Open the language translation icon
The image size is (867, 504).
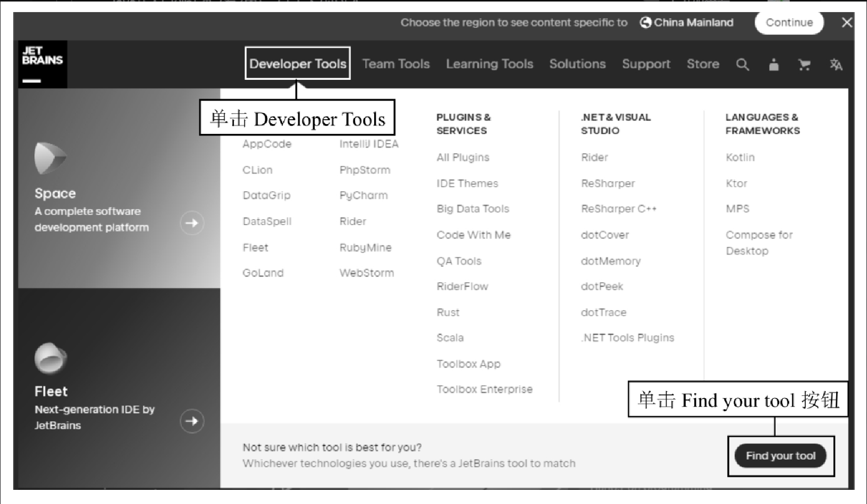pos(836,65)
